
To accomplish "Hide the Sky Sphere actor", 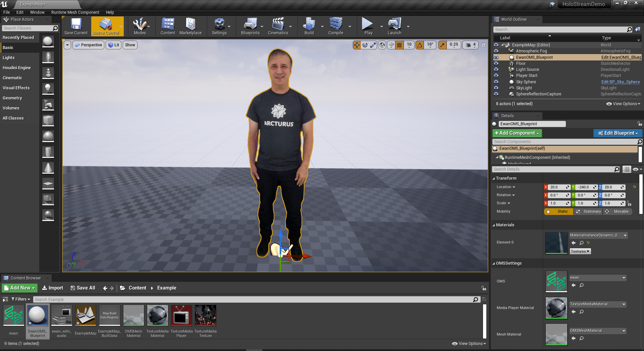I will click(x=496, y=82).
